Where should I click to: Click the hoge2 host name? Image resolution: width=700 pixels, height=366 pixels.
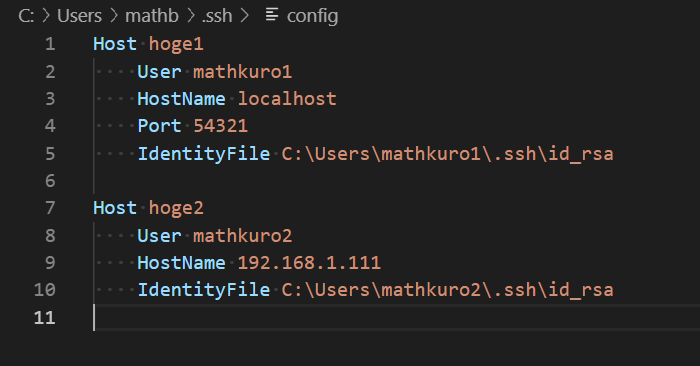[176, 208]
